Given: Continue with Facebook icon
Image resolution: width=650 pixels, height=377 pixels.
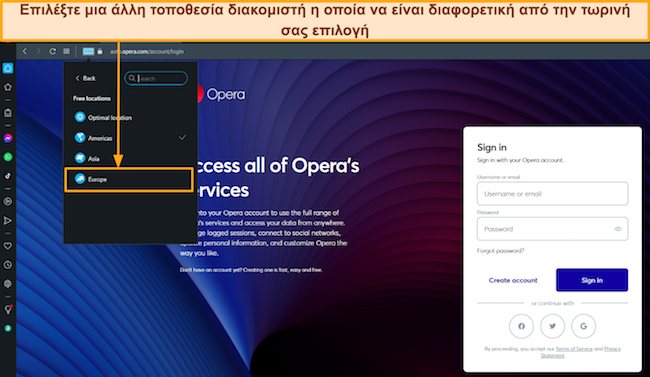Looking at the screenshot, I should pyautogui.click(x=521, y=326).
